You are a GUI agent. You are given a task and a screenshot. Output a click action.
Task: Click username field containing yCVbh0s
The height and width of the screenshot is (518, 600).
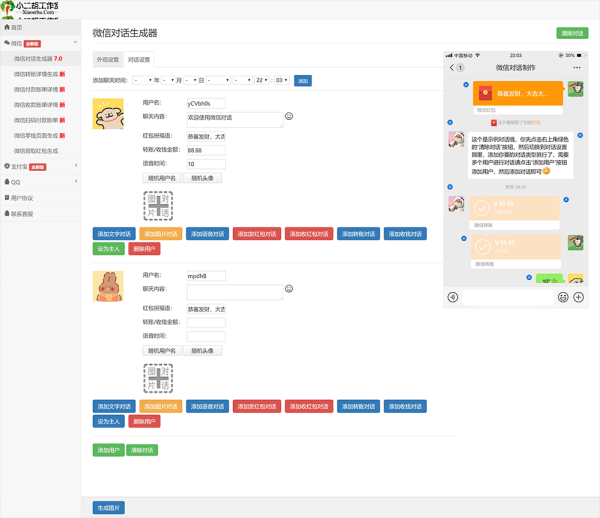(206, 103)
